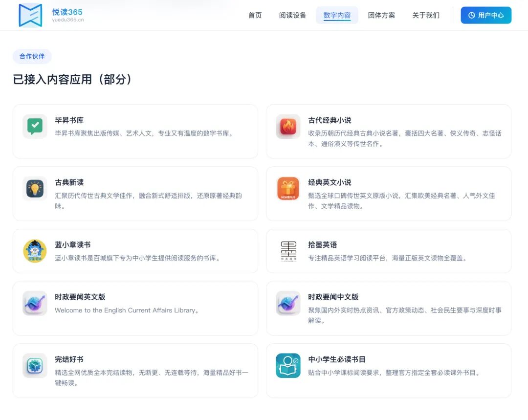The height and width of the screenshot is (420, 528).
Task: Click the description starting 甄选全球口碑传世
Action: [x=402, y=201]
